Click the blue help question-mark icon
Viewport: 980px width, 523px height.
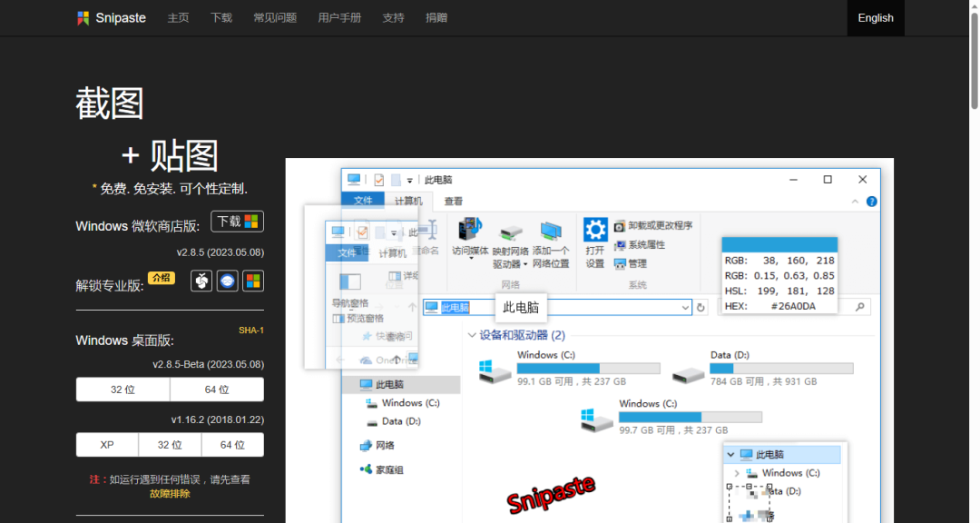pos(871,202)
